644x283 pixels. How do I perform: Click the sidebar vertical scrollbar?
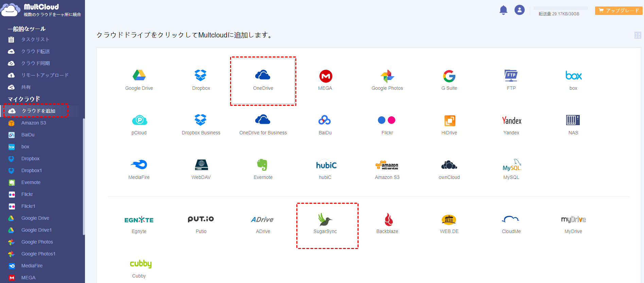(84, 177)
